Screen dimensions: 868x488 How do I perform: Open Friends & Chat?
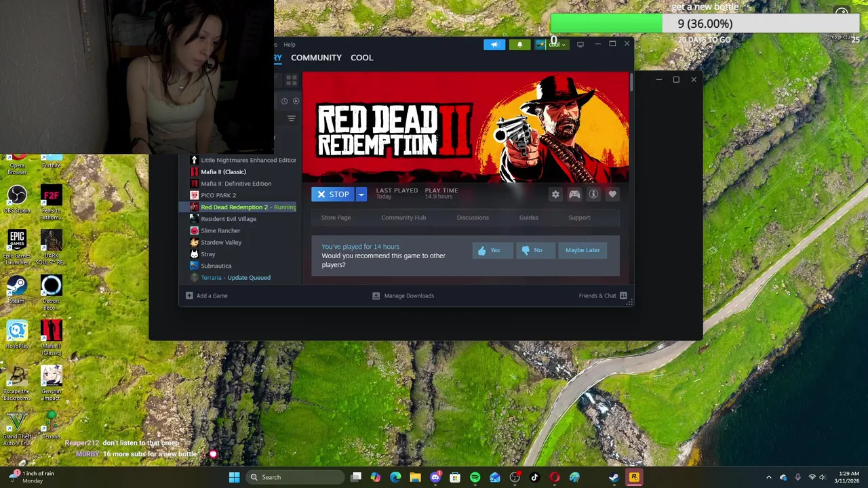[x=603, y=296]
